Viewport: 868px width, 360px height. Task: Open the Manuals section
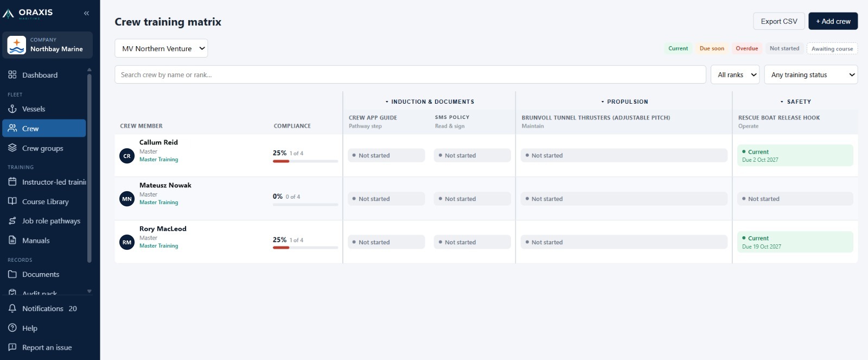[x=44, y=241]
